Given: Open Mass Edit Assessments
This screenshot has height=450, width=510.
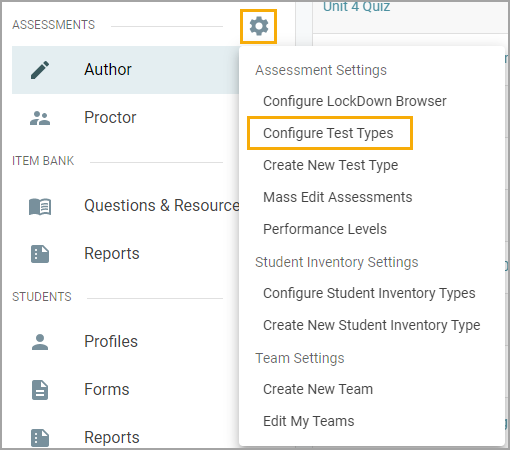Looking at the screenshot, I should pyautogui.click(x=338, y=197).
